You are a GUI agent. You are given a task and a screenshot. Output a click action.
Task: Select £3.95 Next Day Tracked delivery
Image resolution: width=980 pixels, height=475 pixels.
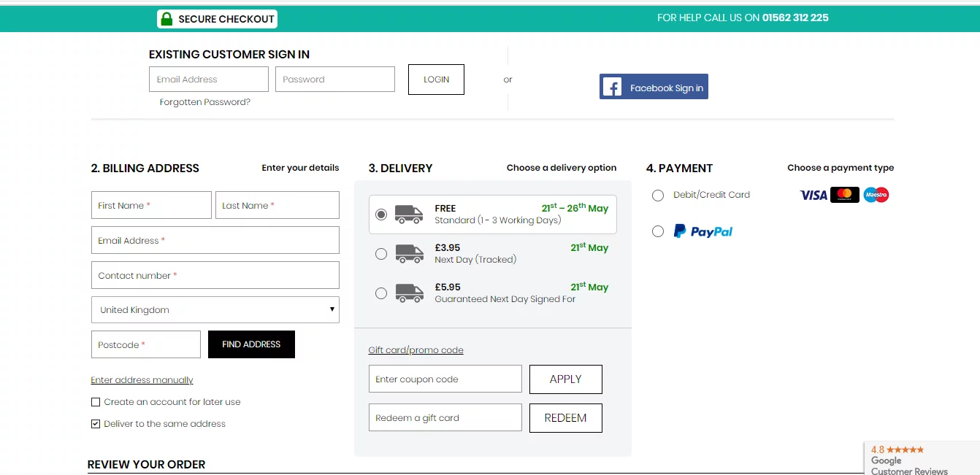click(381, 254)
